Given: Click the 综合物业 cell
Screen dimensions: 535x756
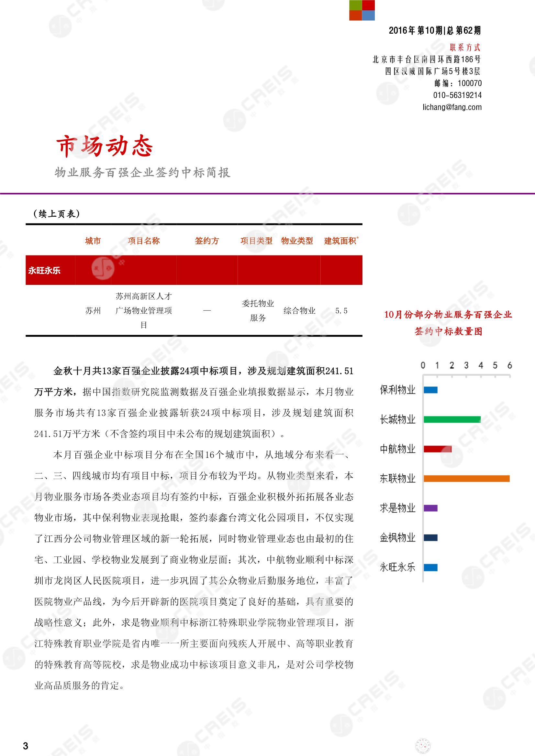Looking at the screenshot, I should 299,310.
